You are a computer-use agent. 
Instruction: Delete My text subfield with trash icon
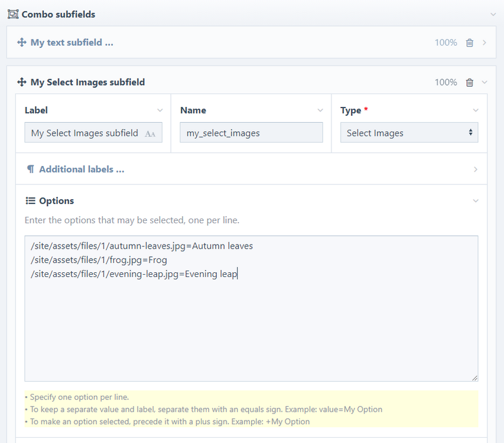point(470,43)
